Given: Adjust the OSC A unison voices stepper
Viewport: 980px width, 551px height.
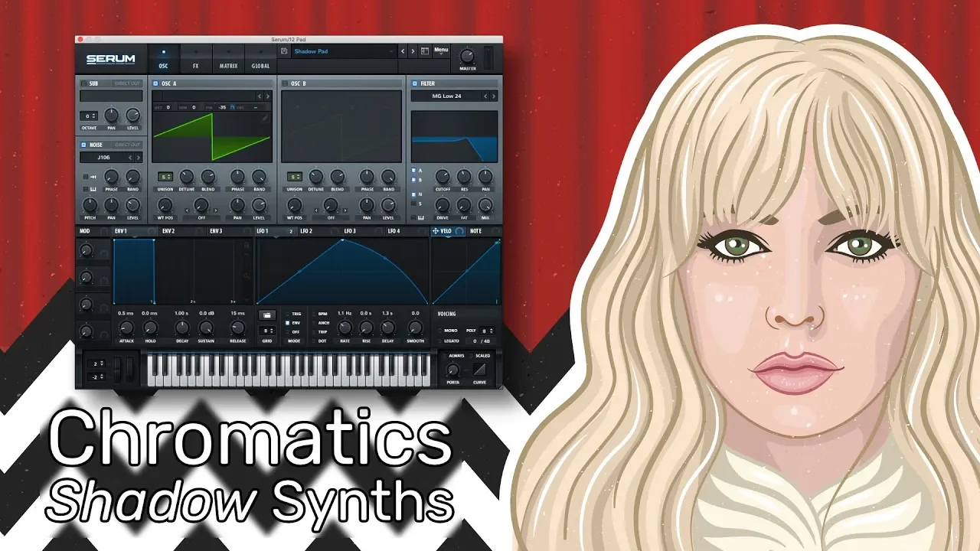Looking at the screenshot, I should [165, 176].
